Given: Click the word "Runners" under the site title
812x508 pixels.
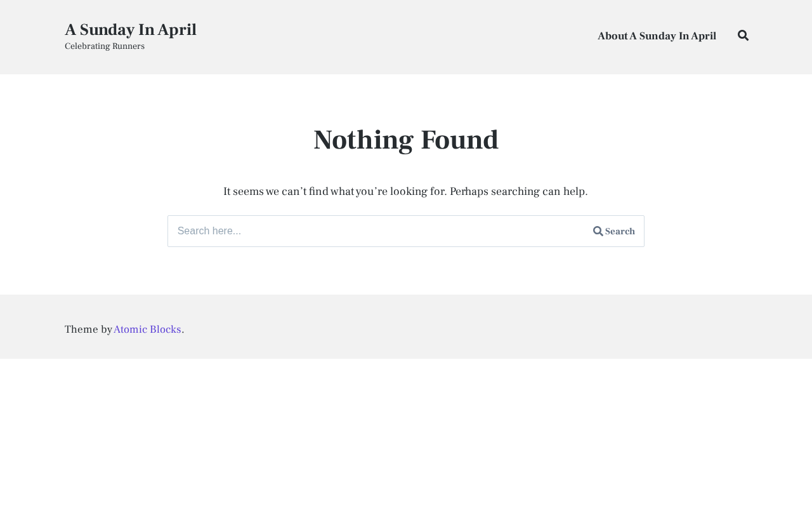Looking at the screenshot, I should (128, 46).
